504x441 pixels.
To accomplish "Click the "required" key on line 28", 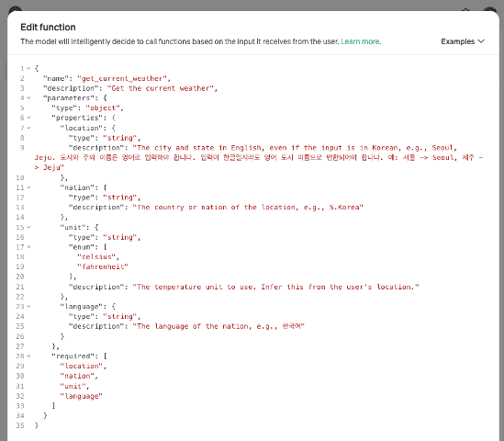I will [x=75, y=356].
